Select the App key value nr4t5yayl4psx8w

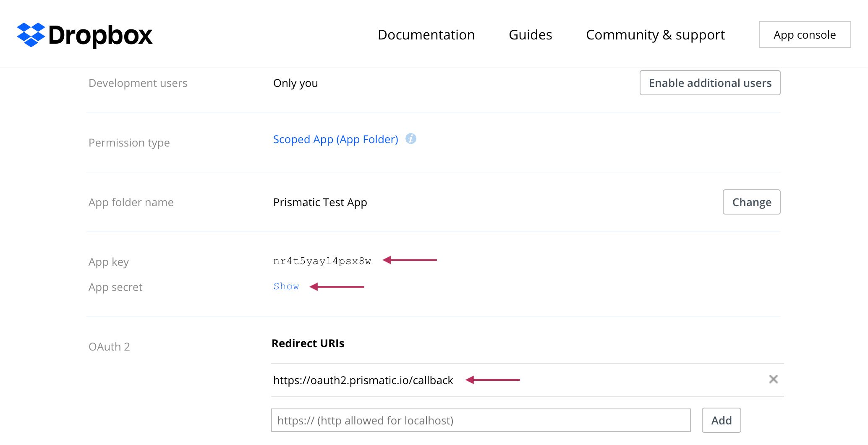point(322,260)
